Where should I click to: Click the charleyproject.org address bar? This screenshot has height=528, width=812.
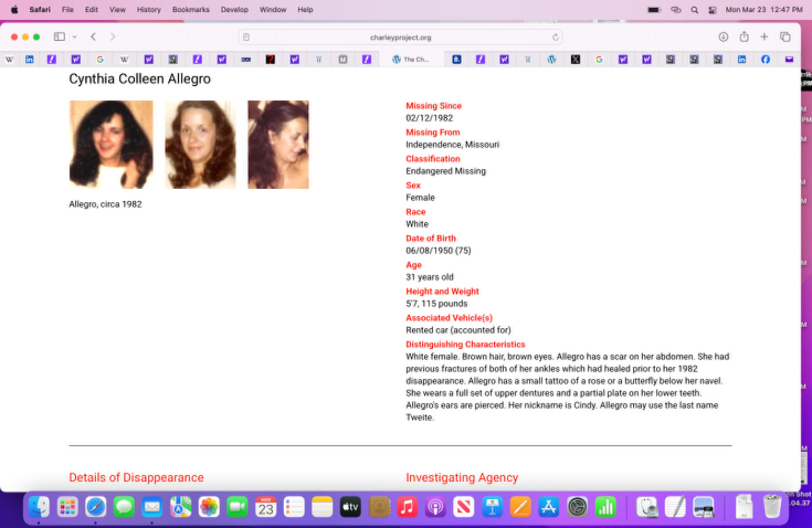pyautogui.click(x=400, y=37)
